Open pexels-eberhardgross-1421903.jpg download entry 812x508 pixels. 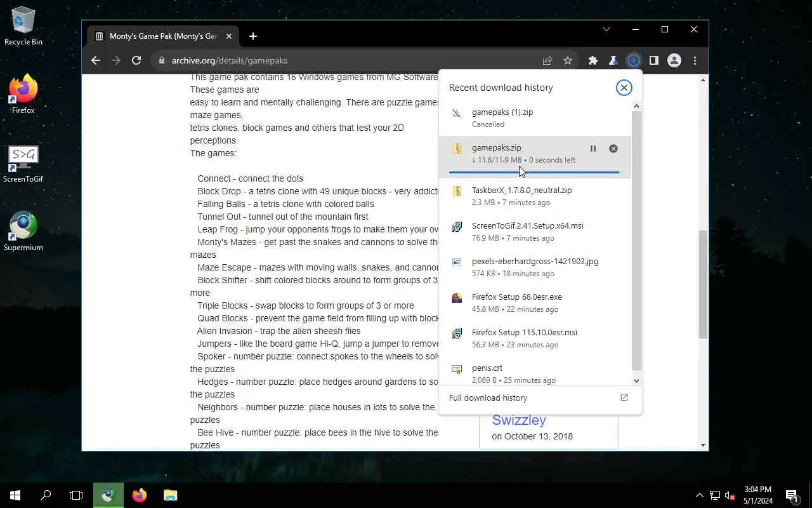[535, 267]
